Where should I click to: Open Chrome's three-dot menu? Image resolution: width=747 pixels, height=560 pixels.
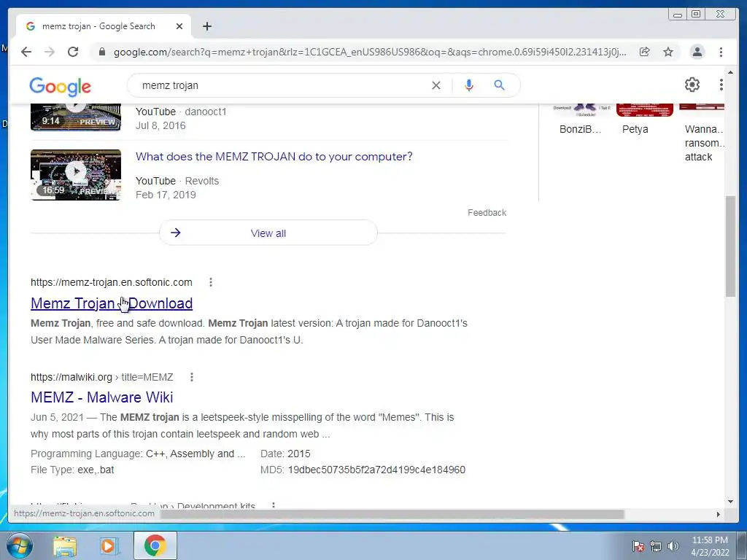click(721, 52)
